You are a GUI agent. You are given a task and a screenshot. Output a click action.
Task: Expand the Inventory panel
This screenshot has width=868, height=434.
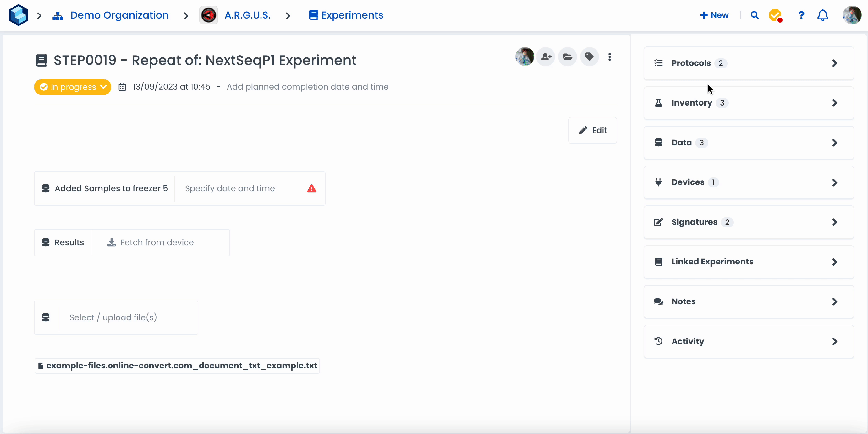(748, 103)
